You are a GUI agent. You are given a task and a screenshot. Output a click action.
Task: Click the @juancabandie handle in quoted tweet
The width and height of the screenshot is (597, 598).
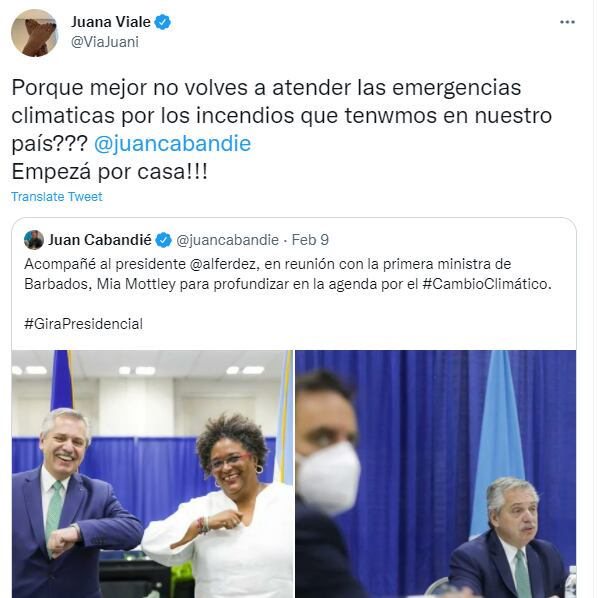point(227,240)
